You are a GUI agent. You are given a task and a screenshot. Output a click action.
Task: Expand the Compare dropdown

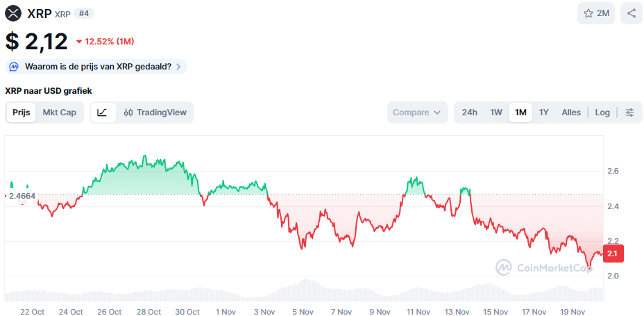click(417, 113)
